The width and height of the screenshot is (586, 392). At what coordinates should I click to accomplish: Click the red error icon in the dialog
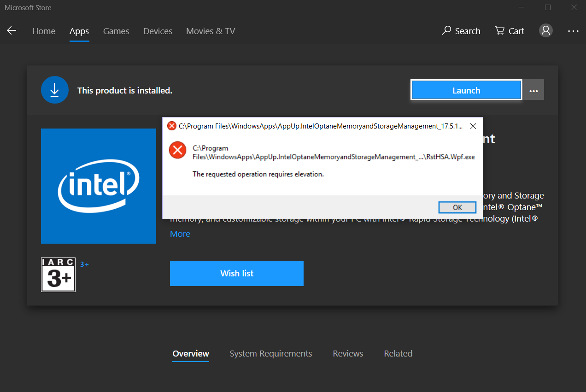click(x=177, y=150)
